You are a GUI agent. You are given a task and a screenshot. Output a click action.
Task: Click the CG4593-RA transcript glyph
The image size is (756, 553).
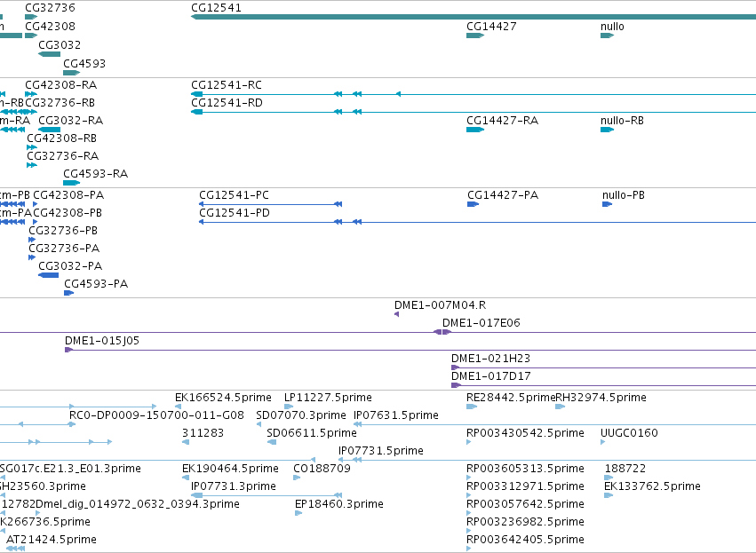71,183
